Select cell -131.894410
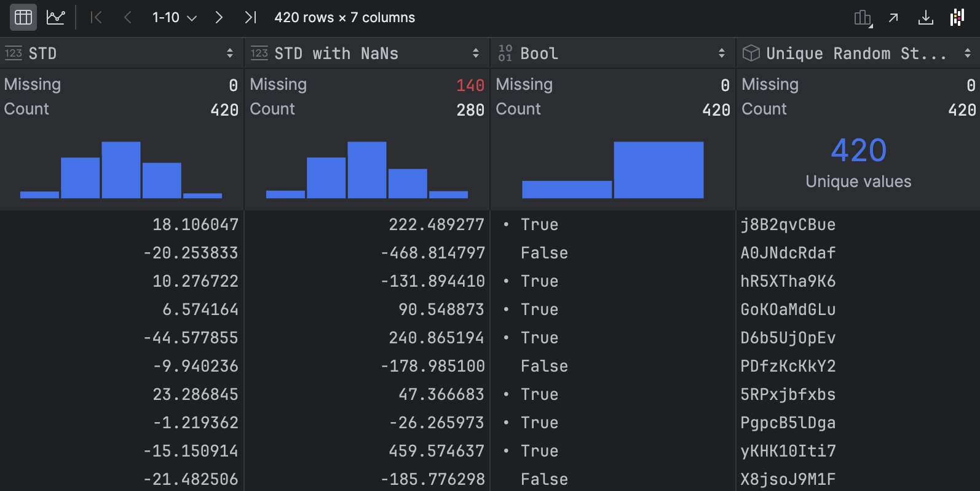This screenshot has width=980, height=491. pos(368,281)
